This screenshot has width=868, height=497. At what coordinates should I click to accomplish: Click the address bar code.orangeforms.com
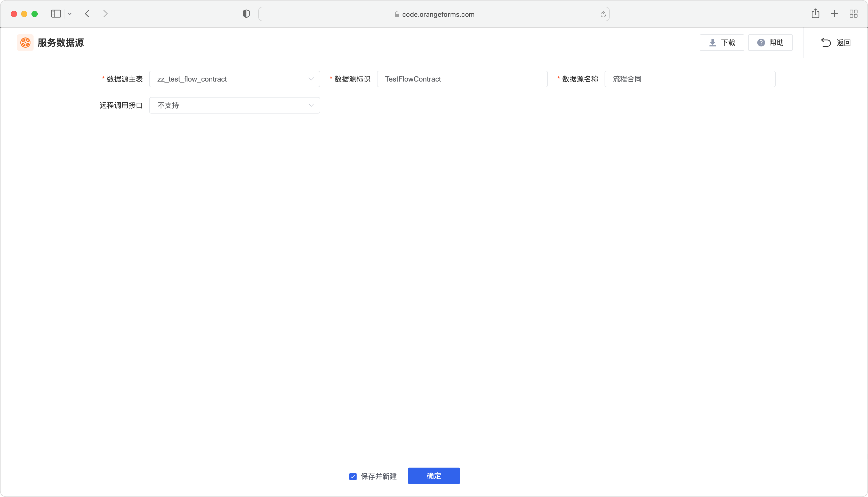pyautogui.click(x=433, y=14)
